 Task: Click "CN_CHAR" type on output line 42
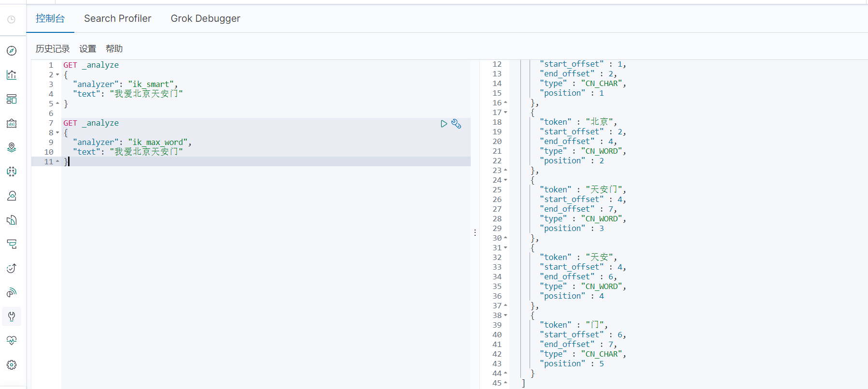tap(602, 354)
